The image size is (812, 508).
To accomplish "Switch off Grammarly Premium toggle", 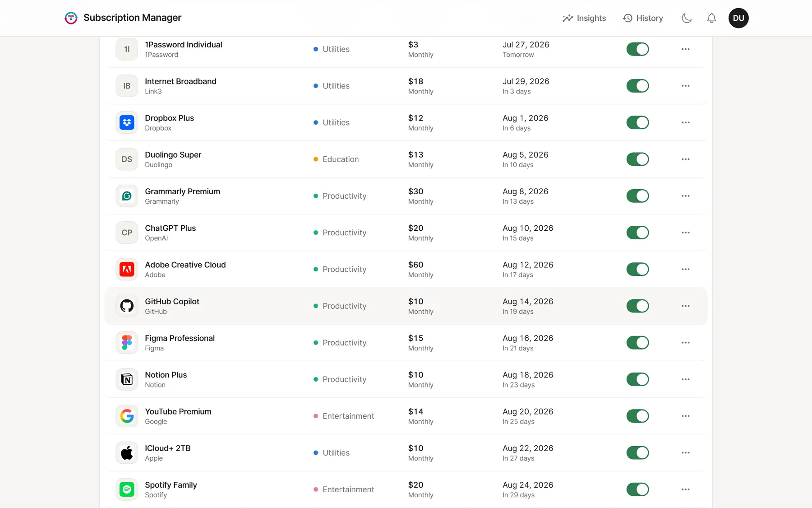I will tap(637, 196).
